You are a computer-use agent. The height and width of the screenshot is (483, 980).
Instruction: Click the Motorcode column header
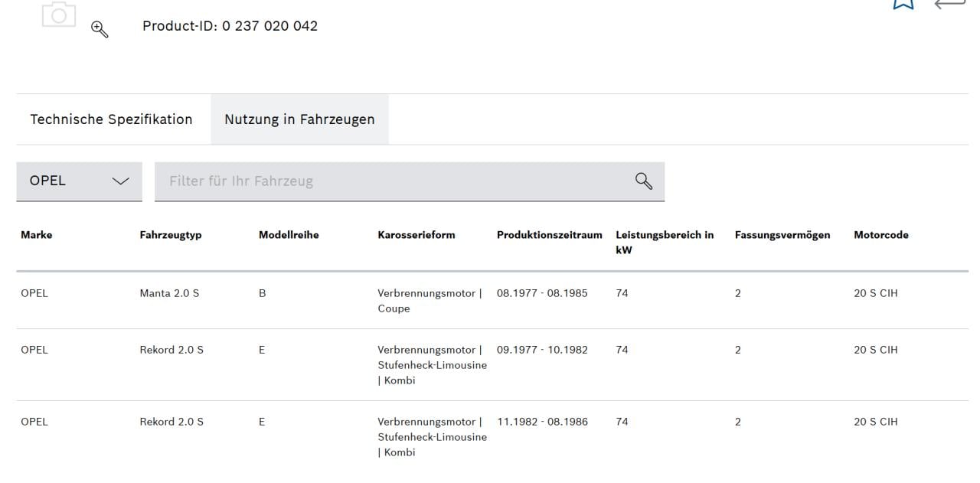click(880, 235)
